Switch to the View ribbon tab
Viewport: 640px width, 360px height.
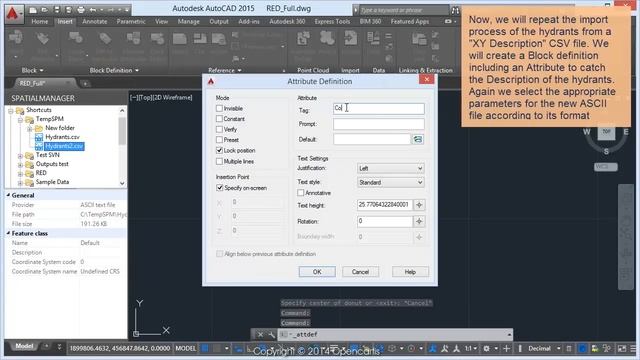coord(162,21)
